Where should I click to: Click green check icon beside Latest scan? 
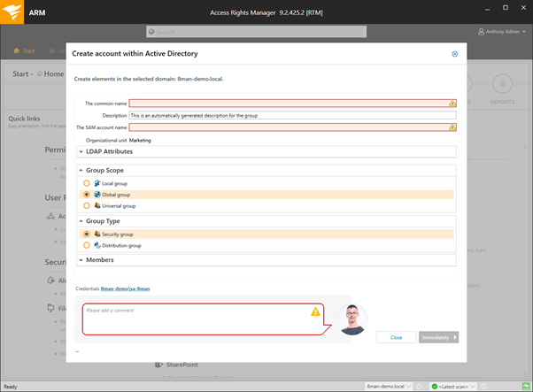(x=435, y=387)
